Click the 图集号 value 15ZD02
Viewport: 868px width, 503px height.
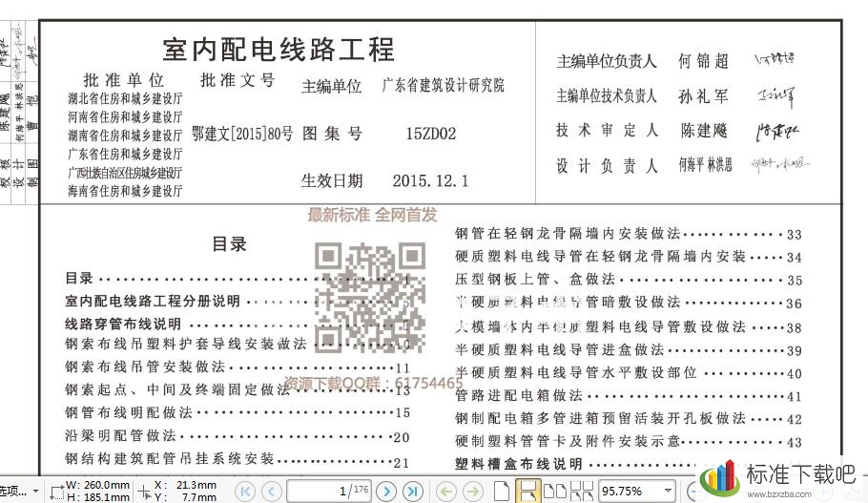click(x=431, y=134)
